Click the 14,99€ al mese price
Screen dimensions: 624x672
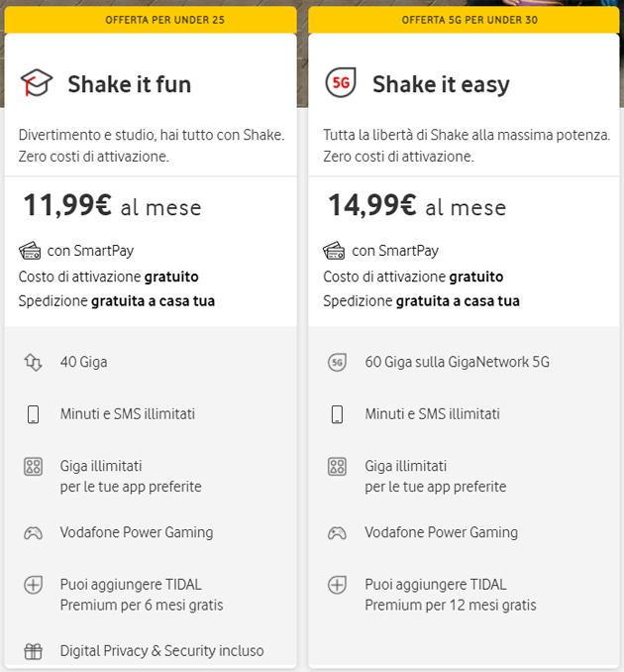(x=417, y=206)
